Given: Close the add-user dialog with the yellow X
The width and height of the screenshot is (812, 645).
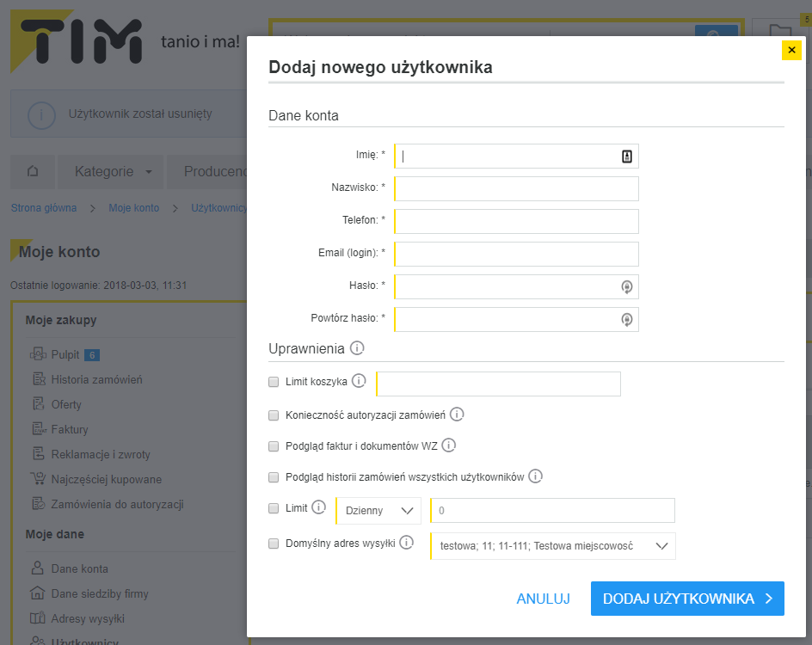Looking at the screenshot, I should pos(791,50).
